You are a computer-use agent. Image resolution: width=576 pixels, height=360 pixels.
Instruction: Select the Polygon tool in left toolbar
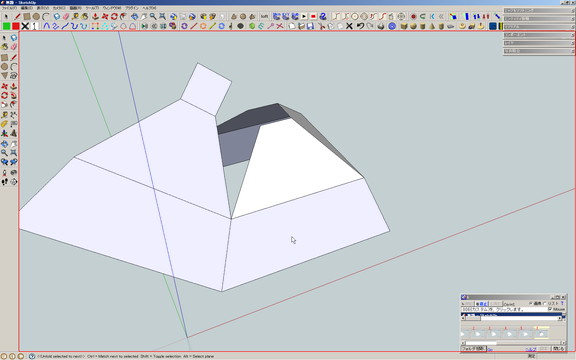click(4, 76)
